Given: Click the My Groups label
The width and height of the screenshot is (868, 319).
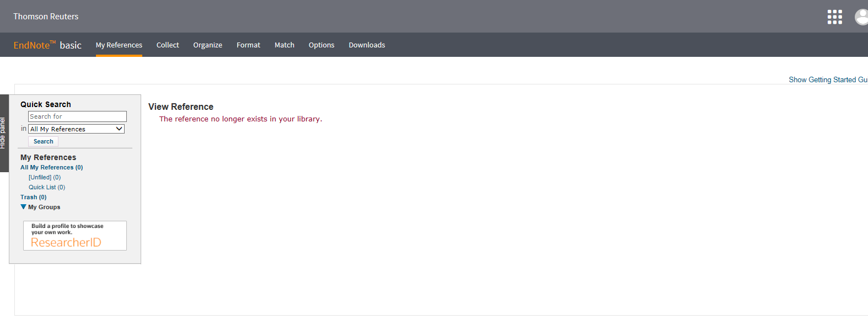Looking at the screenshot, I should [44, 207].
